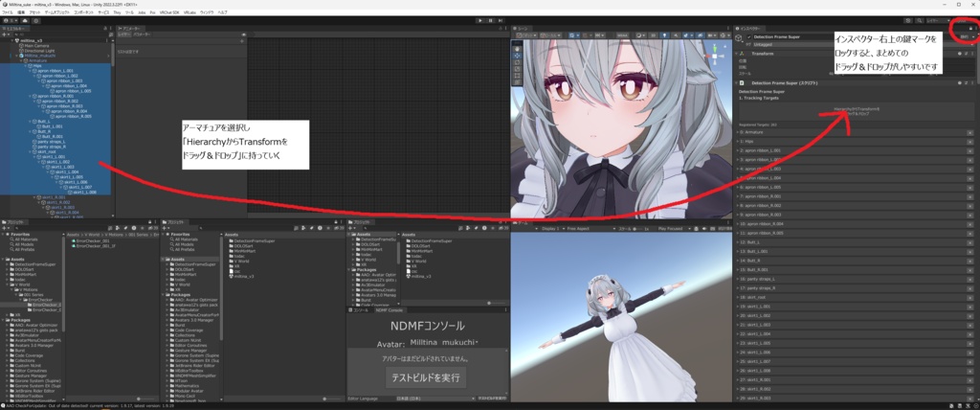Image resolution: width=980 pixels, height=410 pixels.
Task: Collapse the Armature object in Hierarchy
Action: (x=21, y=60)
